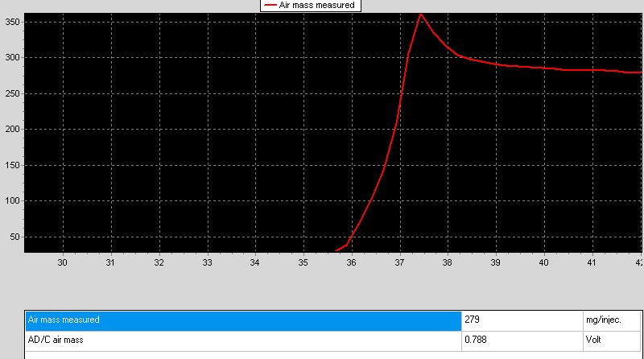Select the 'AD/C air mass' table row
This screenshot has height=359, width=644.
tap(243, 339)
